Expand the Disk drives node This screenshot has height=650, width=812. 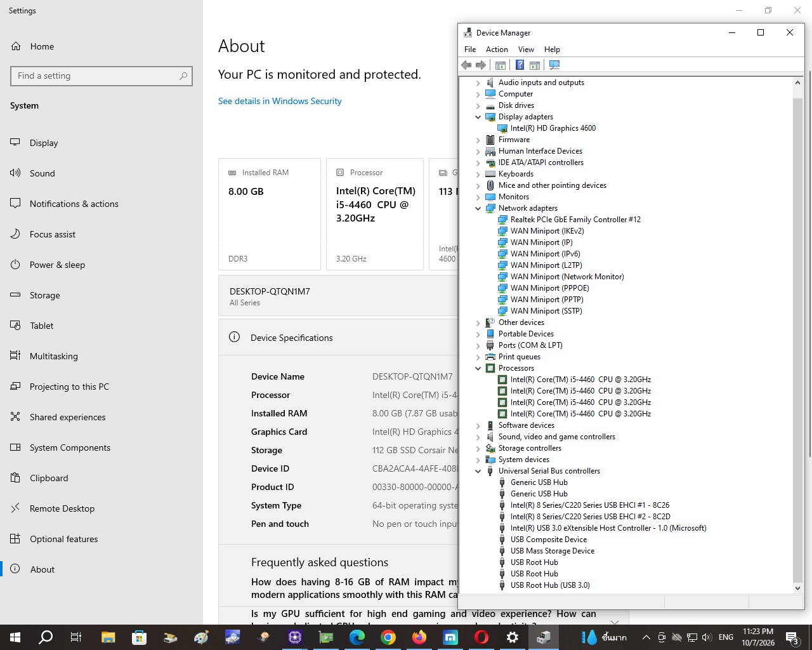point(478,105)
